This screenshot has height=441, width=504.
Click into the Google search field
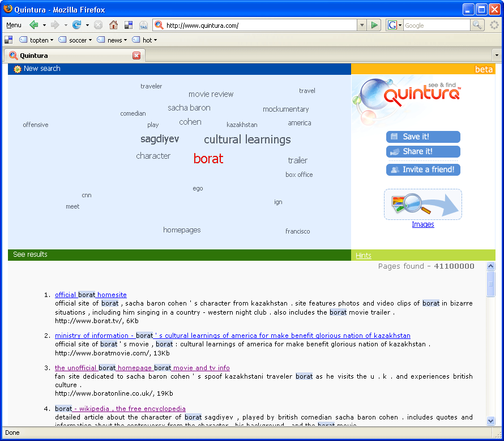437,25
